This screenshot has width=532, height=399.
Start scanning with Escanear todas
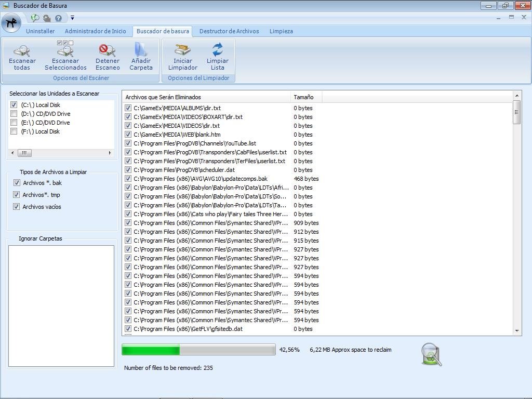(22, 57)
